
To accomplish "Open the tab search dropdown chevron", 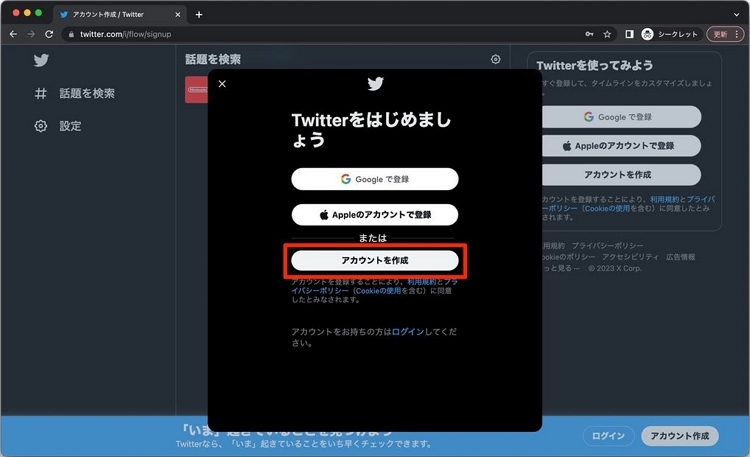I will point(737,15).
